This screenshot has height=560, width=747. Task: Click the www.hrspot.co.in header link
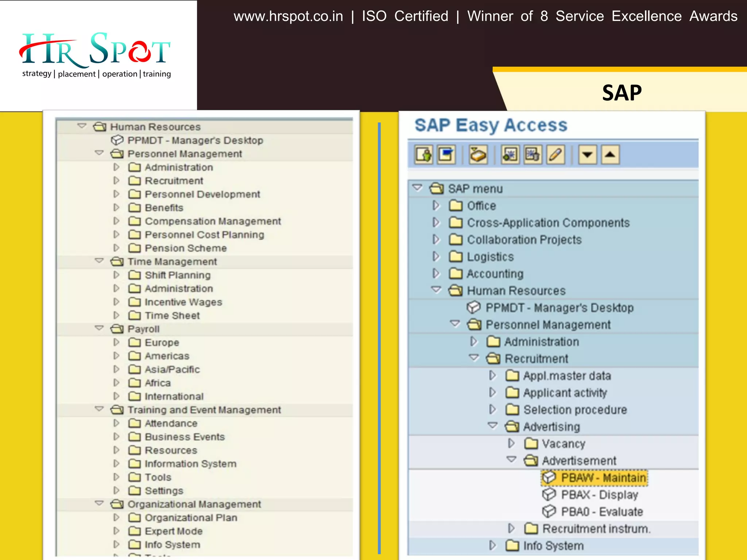click(288, 16)
